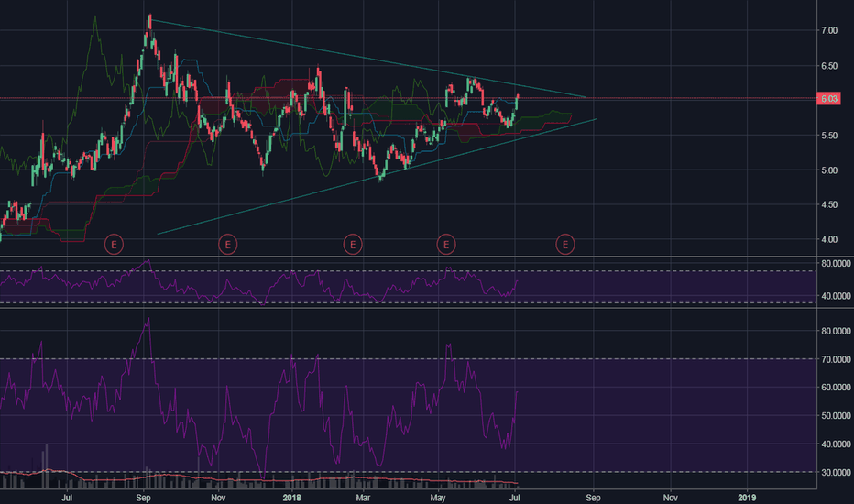The height and width of the screenshot is (504, 854).
Task: Click the 50.0000 level in the lower oscillator pane
Action: 836,416
